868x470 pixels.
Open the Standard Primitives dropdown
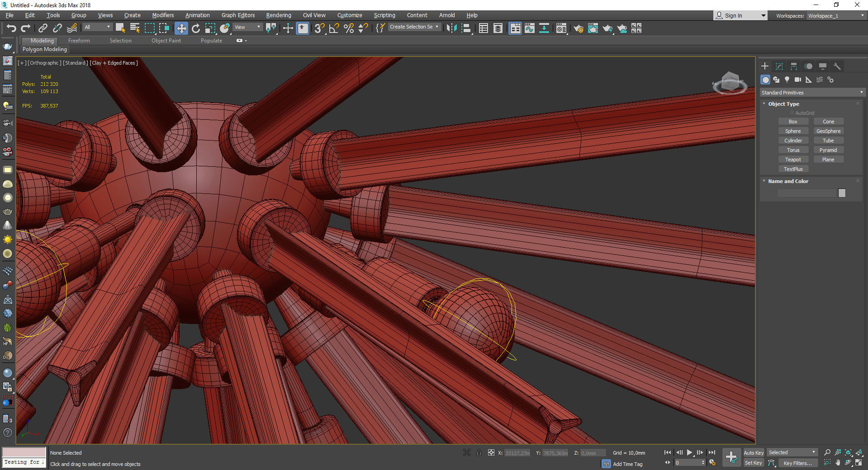pyautogui.click(x=812, y=93)
